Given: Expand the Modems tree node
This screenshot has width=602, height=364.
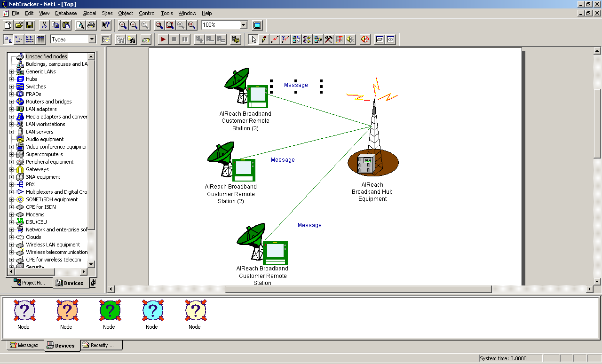Looking at the screenshot, I should point(12,214).
